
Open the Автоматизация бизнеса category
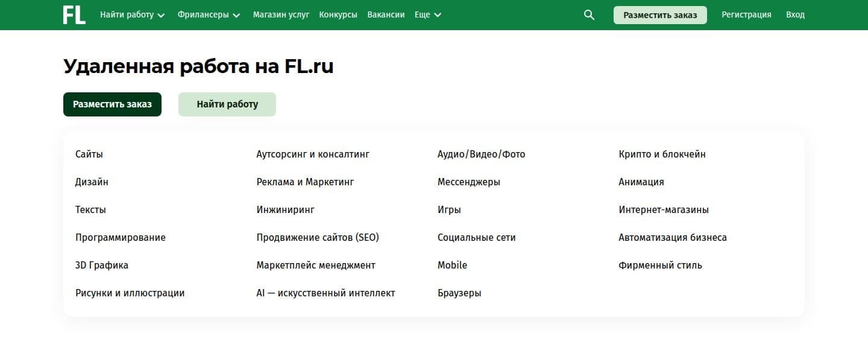tap(673, 238)
